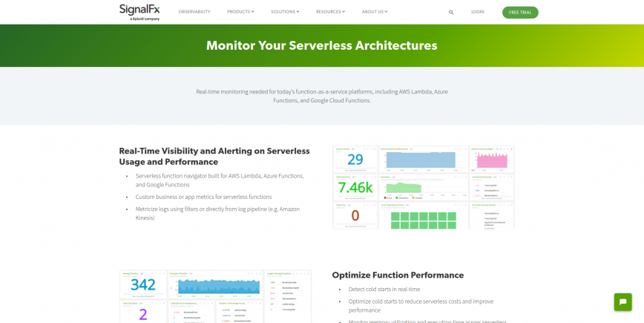Click the Serverless function navigator bullet text
644x323 pixels.
[x=220, y=180]
